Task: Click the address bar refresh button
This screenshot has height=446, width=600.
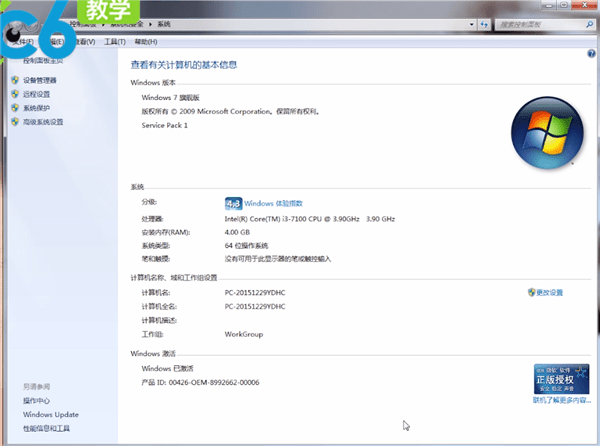Action: [x=484, y=24]
